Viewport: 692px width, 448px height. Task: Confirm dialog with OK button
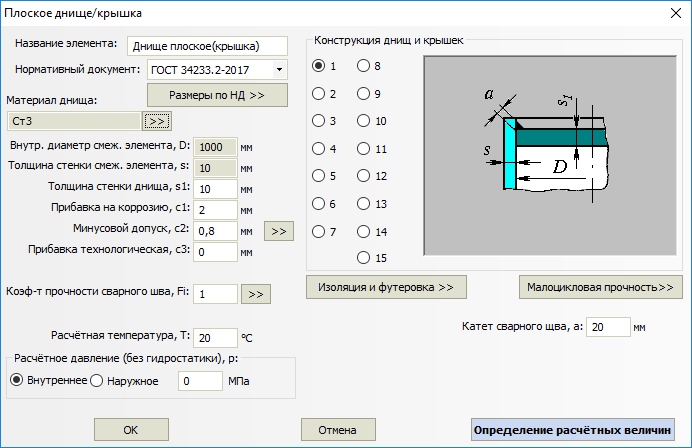pyautogui.click(x=131, y=429)
